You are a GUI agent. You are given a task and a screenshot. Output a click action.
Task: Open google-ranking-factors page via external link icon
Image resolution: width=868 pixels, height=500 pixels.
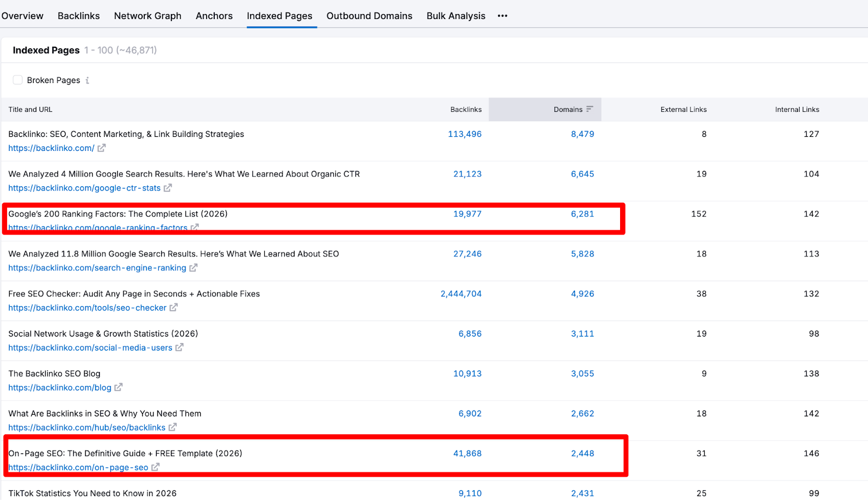click(195, 227)
